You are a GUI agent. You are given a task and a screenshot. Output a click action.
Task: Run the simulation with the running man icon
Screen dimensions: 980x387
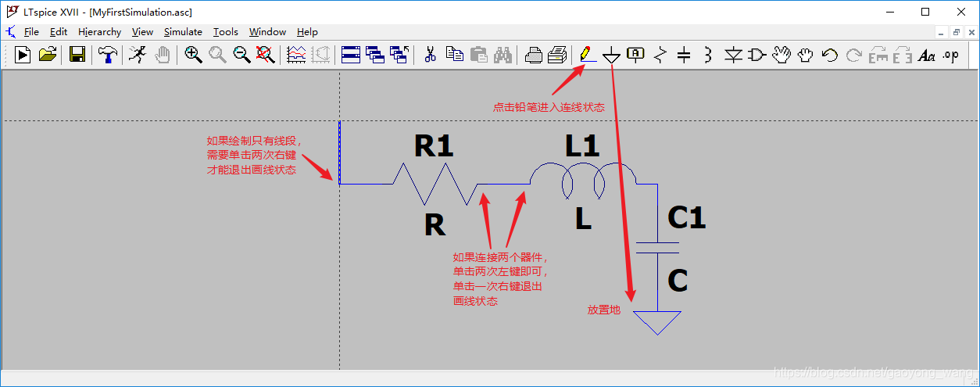[x=138, y=55]
